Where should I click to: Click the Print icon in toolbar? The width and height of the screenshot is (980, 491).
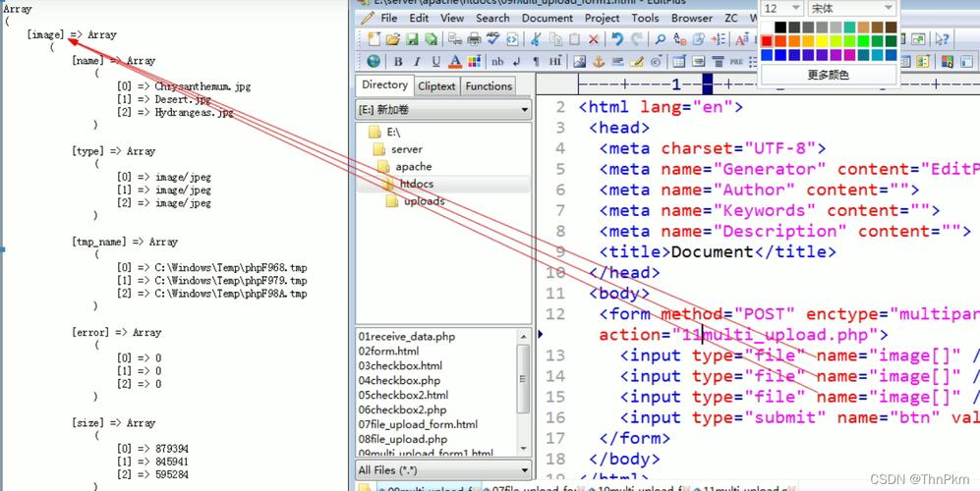(474, 39)
